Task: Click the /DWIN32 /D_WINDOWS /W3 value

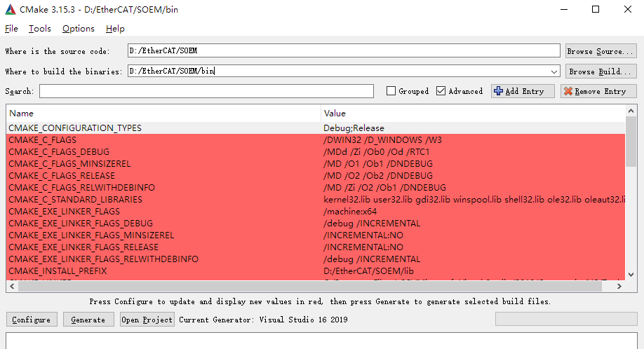Action: [x=383, y=140]
